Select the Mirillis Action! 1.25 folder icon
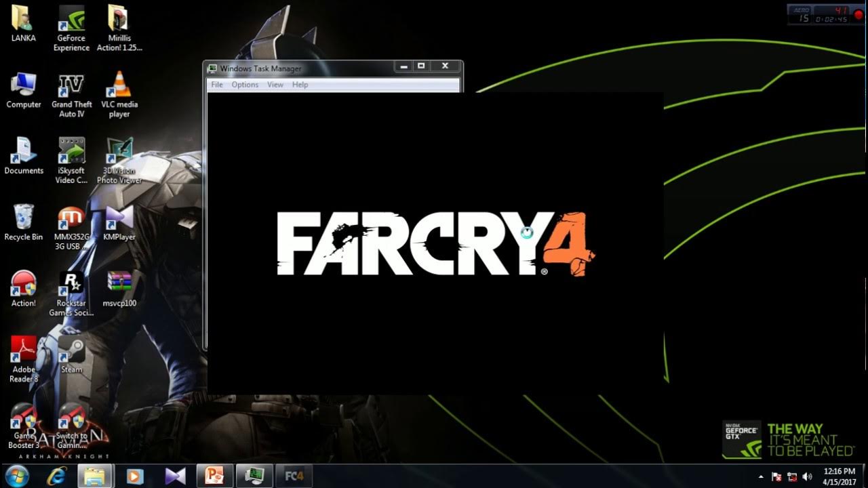Image resolution: width=868 pixels, height=488 pixels. pyautogui.click(x=119, y=28)
